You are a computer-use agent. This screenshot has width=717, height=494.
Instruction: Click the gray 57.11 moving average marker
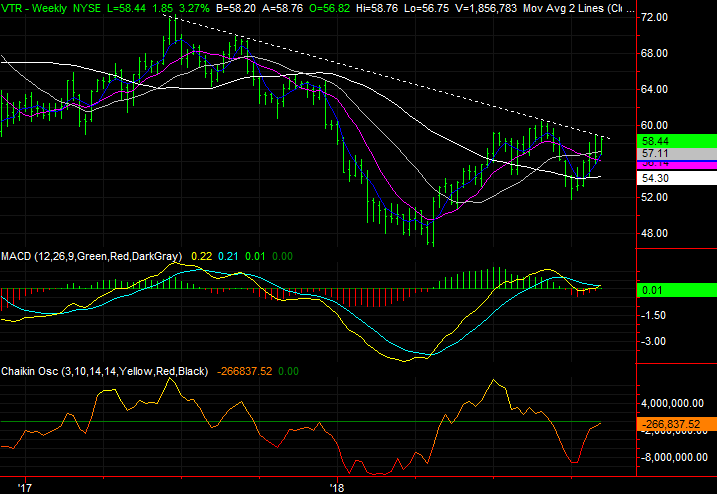pyautogui.click(x=677, y=154)
